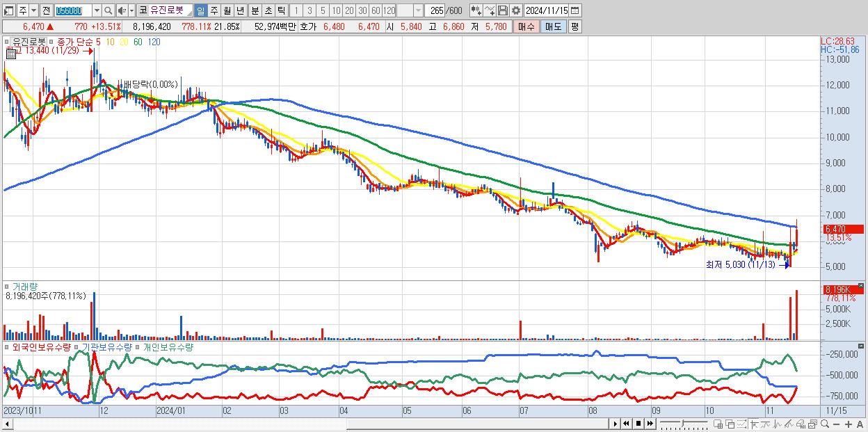868x432 pixels.
Task: Click the 전 button next to code field
Action: [47, 11]
